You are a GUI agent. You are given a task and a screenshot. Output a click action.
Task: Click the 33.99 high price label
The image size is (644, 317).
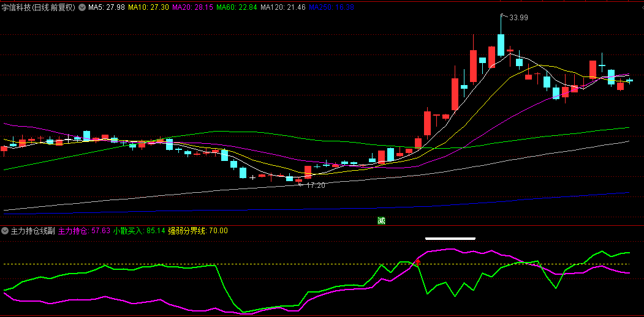pos(518,18)
